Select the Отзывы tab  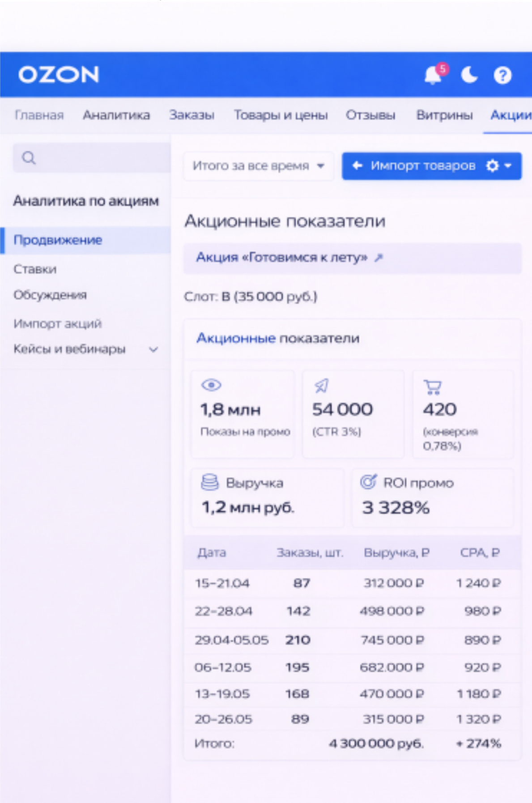pyautogui.click(x=370, y=115)
